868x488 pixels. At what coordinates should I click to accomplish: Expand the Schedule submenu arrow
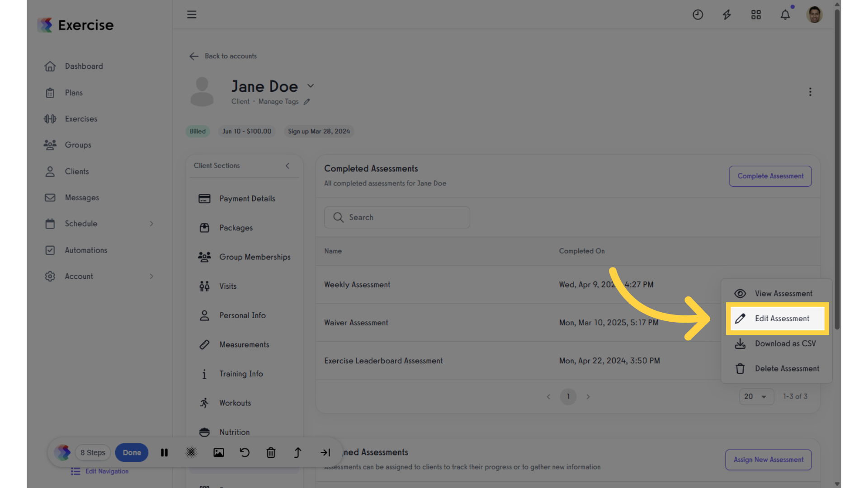pyautogui.click(x=151, y=224)
